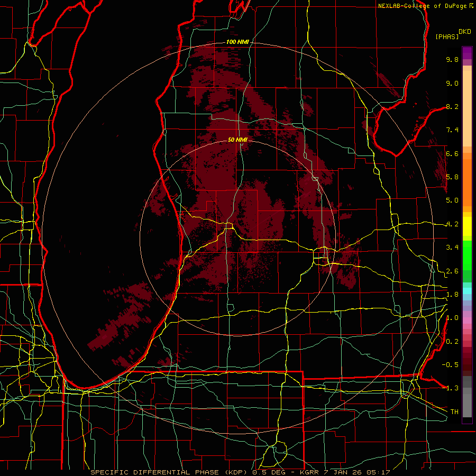Click the 2.6 value on color scale
The height and width of the screenshot is (476, 476).
pyautogui.click(x=452, y=271)
